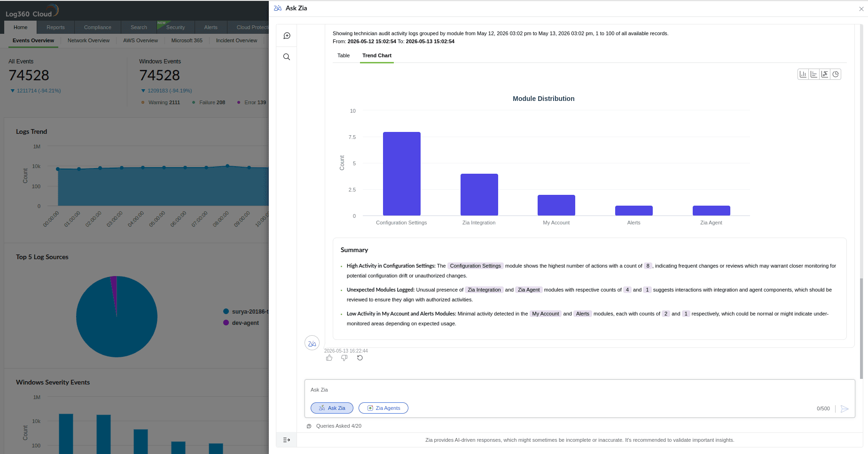Screen dimensions: 868x454
Task: Click the Windows Events count 74528
Action: click(x=159, y=75)
